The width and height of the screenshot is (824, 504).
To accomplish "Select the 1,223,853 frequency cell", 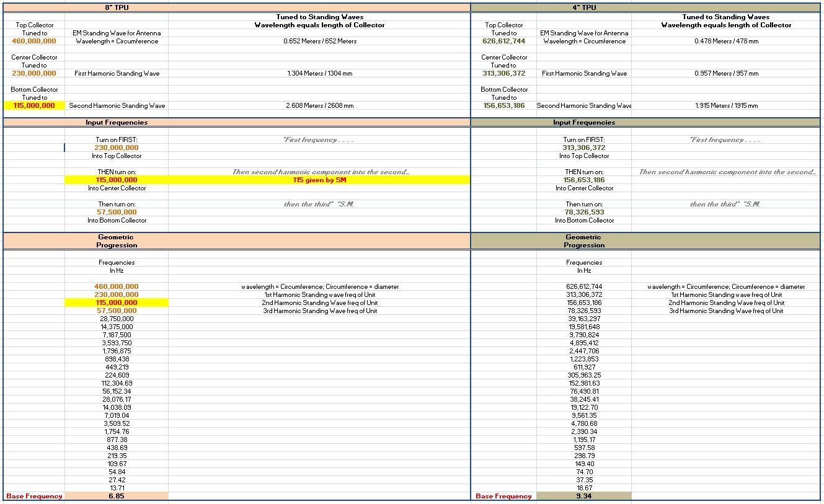I will click(584, 359).
